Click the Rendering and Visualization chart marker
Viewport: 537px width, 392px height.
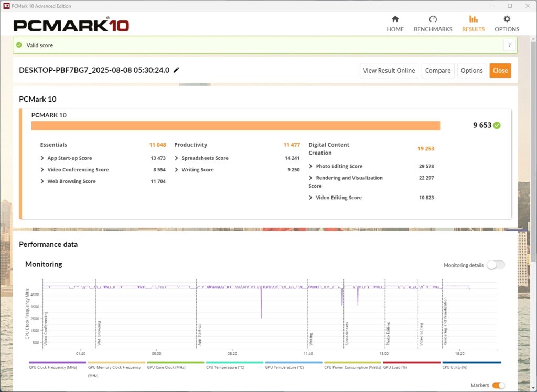[445, 321]
